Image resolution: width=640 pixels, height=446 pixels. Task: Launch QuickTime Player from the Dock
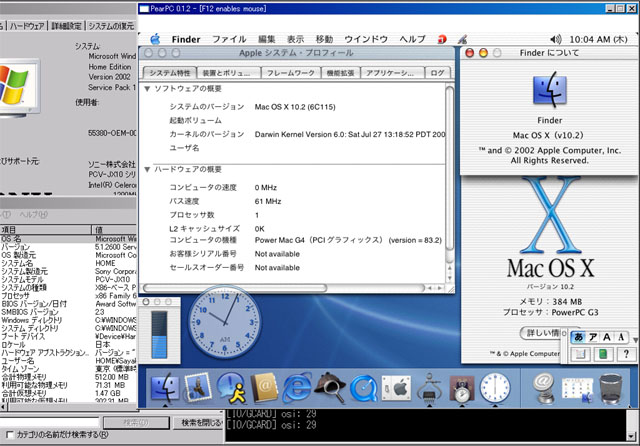tap(364, 388)
